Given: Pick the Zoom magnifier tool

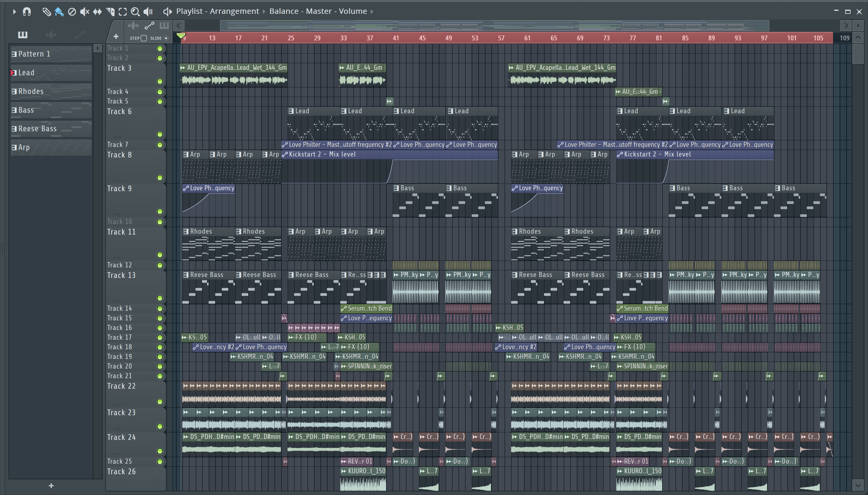Looking at the screenshot, I should point(135,11).
